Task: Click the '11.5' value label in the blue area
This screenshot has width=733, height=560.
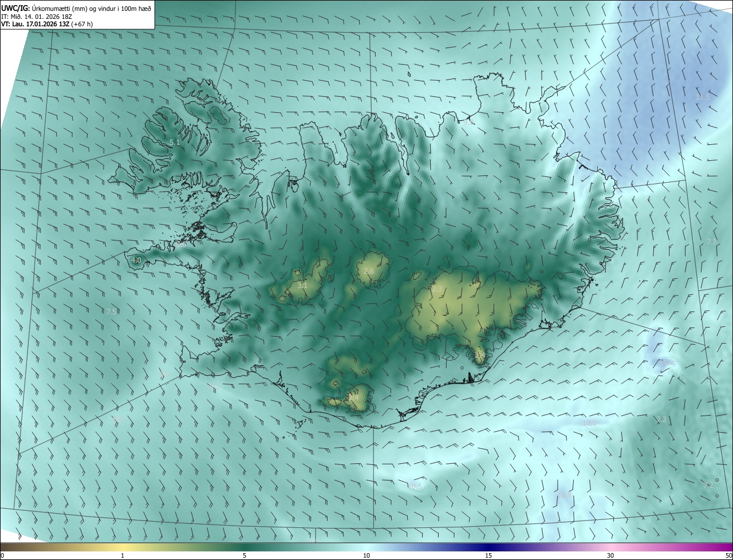Action: click(x=703, y=97)
